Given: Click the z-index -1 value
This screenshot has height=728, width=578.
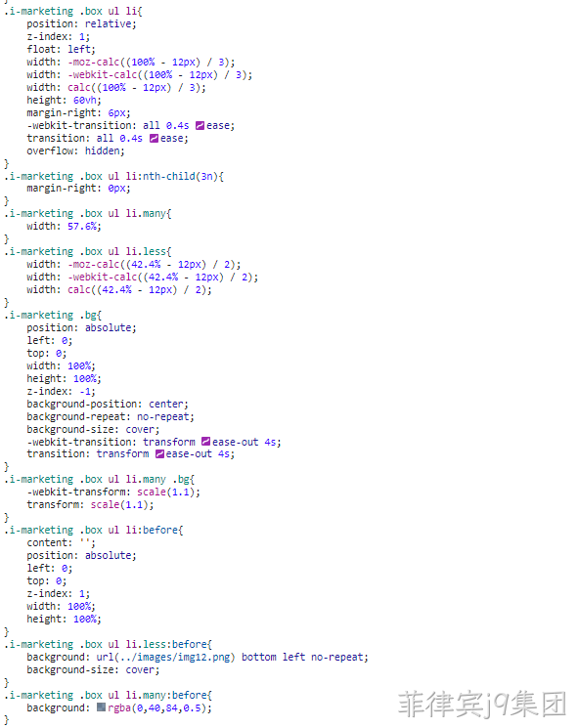Looking at the screenshot, I should 85,392.
